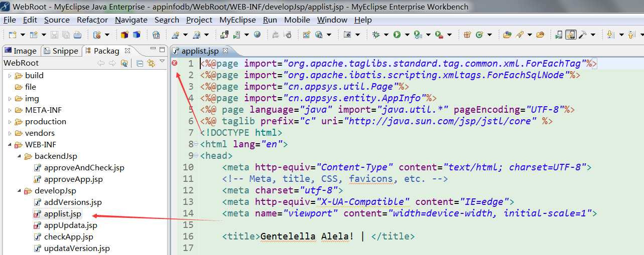Viewport: 644px width, 255px height.
Task: Click the Debug bug icon
Action: pyautogui.click(x=375, y=35)
